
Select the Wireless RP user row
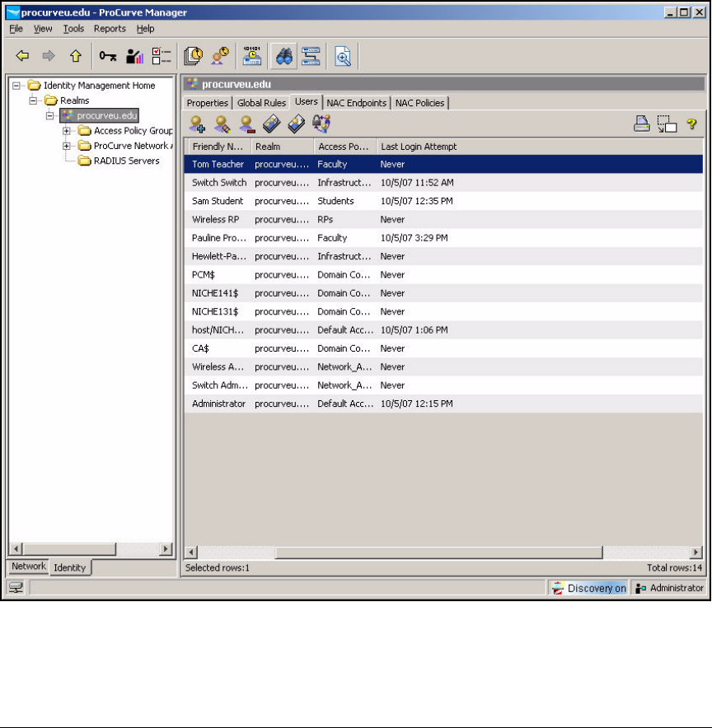coord(443,219)
